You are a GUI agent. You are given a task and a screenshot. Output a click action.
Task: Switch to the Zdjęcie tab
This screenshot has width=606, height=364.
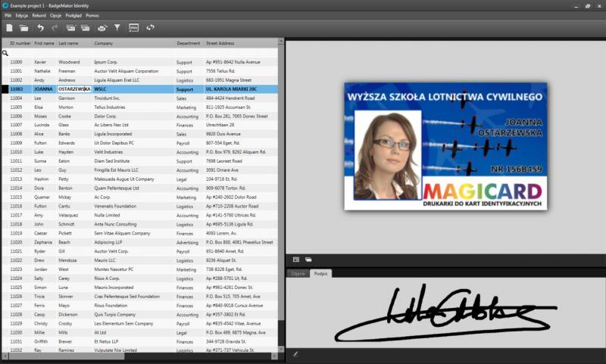298,273
